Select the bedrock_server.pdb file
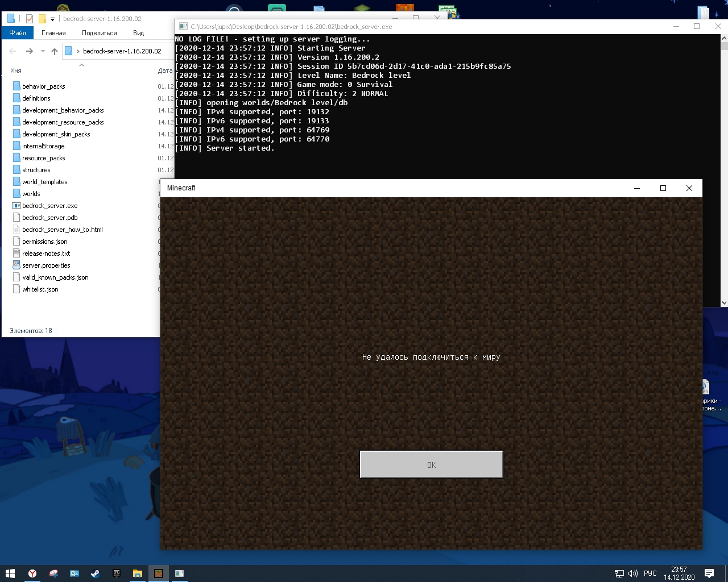Viewport: 728px width, 582px height. pyautogui.click(x=50, y=218)
